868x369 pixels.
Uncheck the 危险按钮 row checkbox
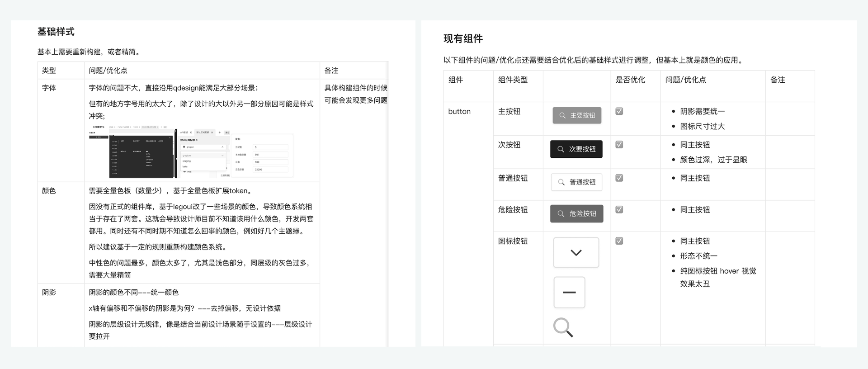(x=619, y=210)
